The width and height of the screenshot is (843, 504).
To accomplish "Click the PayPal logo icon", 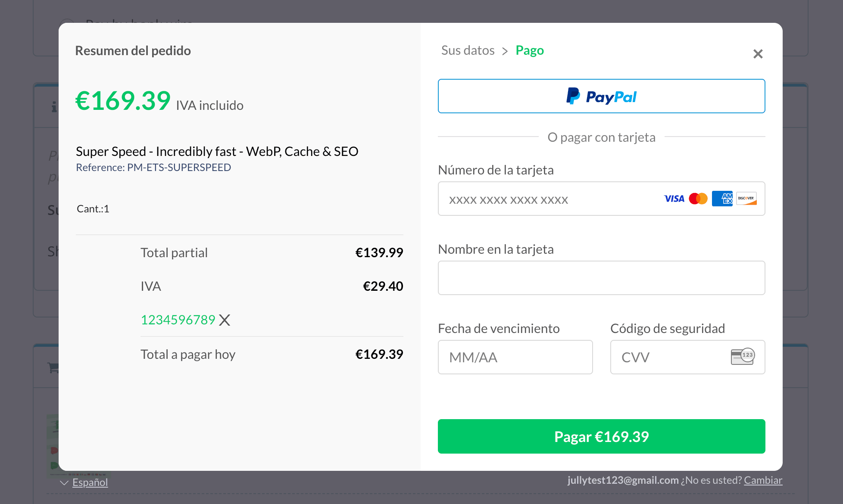I will point(573,96).
